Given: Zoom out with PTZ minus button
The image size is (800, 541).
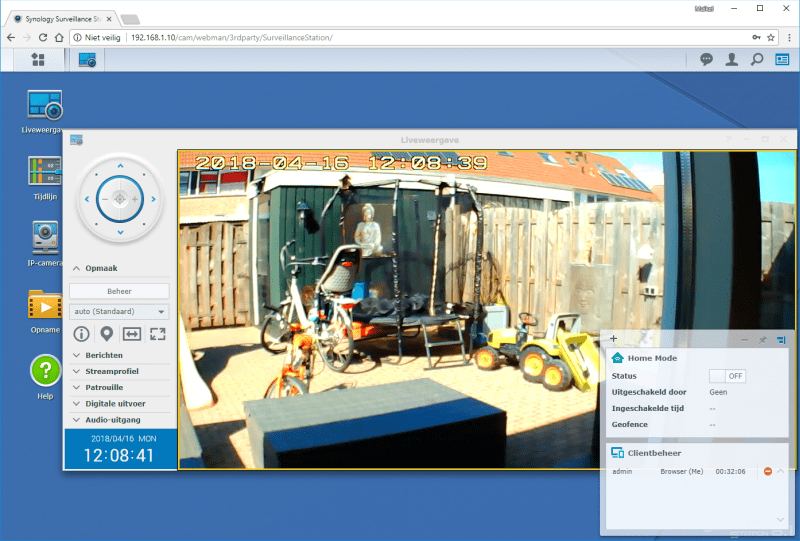Looking at the screenshot, I should pos(105,199).
